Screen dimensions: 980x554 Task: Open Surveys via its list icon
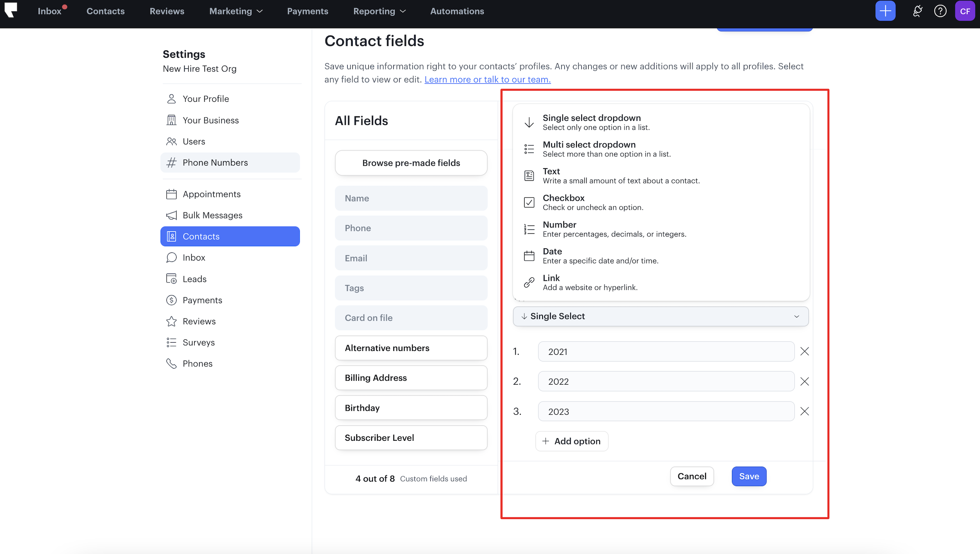[x=172, y=342]
